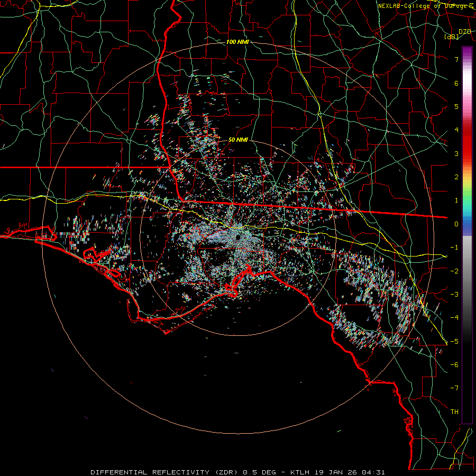This screenshot has width=476, height=476.
Task: Click the -7 value on the scale
Action: pyautogui.click(x=454, y=388)
